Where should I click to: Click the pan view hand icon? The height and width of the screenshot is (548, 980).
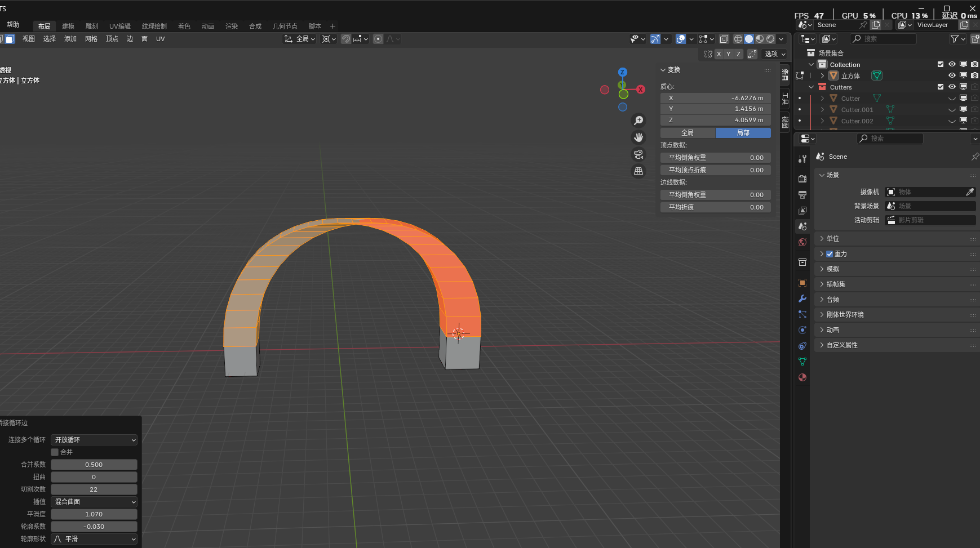638,137
